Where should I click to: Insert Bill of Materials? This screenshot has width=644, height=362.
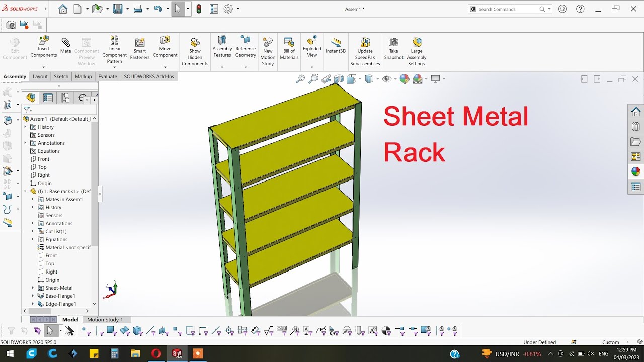tap(289, 49)
